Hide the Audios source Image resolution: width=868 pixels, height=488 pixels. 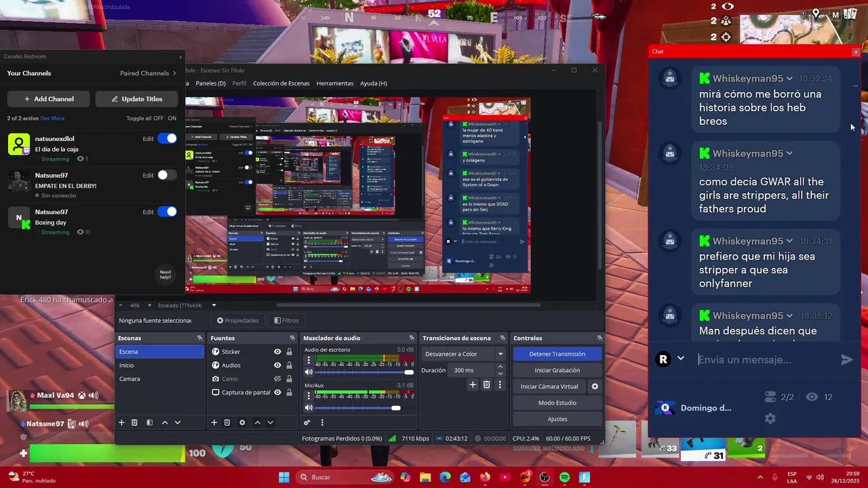point(277,365)
